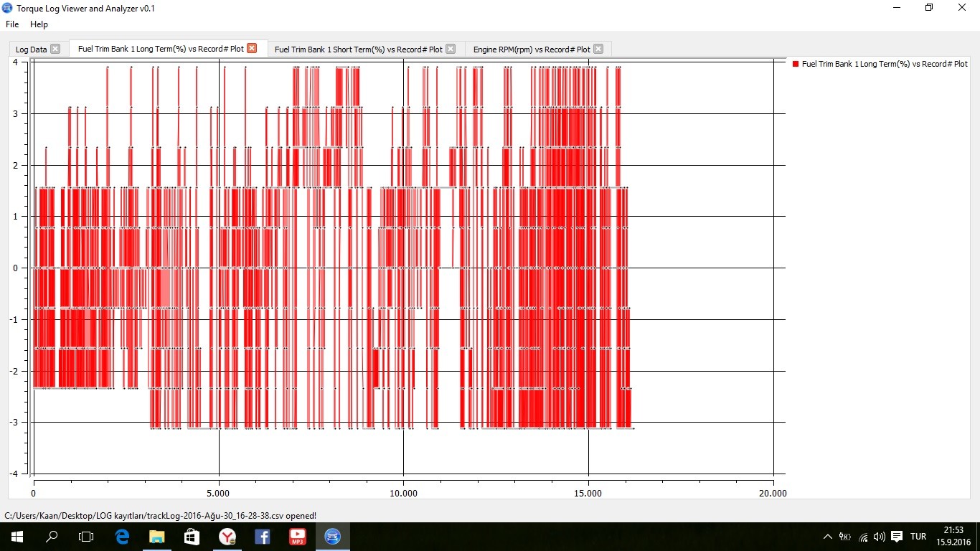
Task: Switch to the Log Data tab
Action: [31, 50]
